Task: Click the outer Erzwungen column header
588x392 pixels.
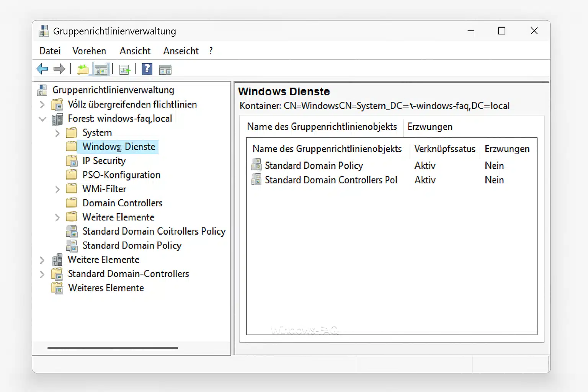Action: click(430, 127)
